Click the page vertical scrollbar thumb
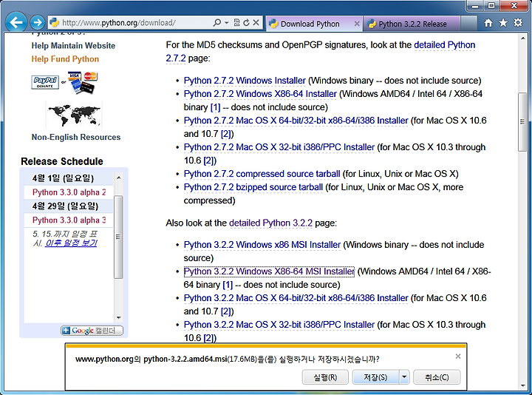 click(x=522, y=122)
